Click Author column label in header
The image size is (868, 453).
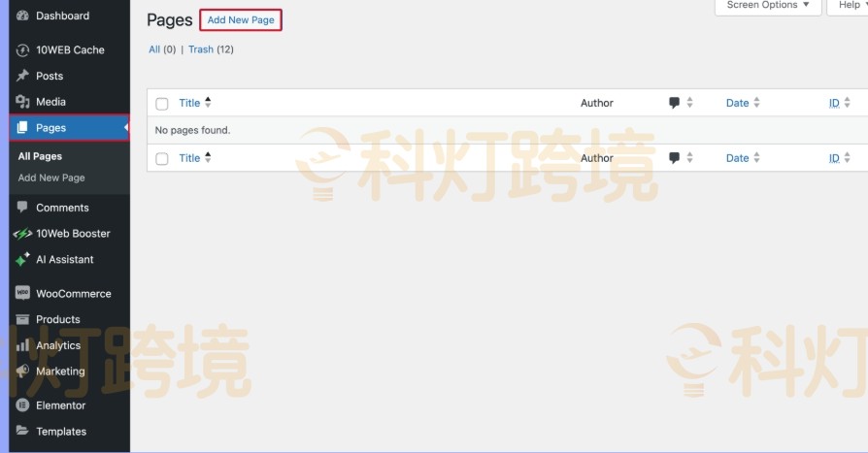pos(597,103)
